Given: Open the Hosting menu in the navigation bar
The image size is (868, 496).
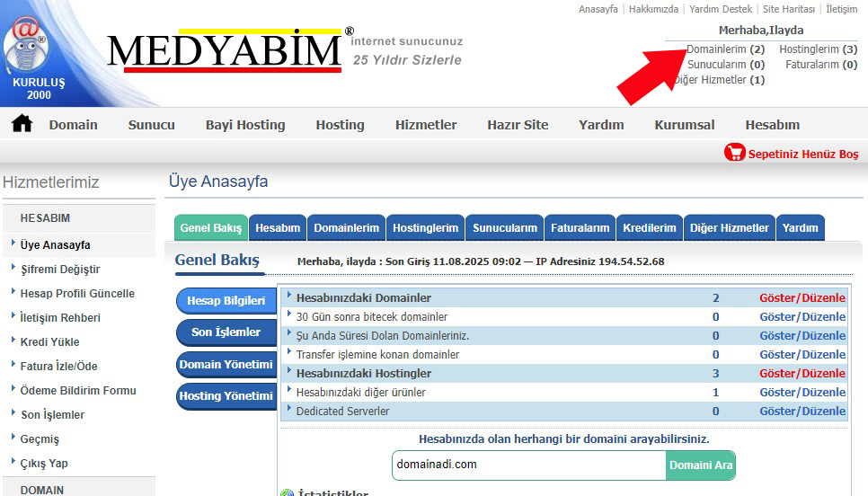Looking at the screenshot, I should 340,125.
